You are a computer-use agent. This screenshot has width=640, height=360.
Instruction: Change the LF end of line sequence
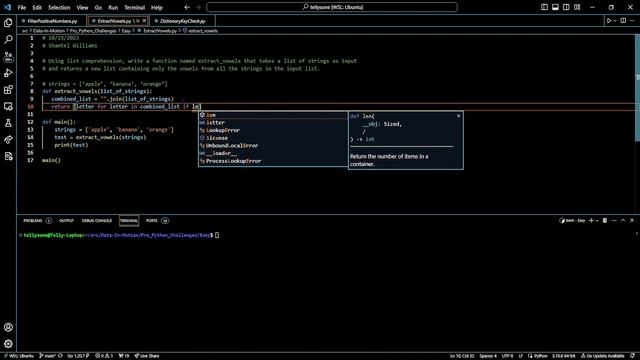coord(520,356)
